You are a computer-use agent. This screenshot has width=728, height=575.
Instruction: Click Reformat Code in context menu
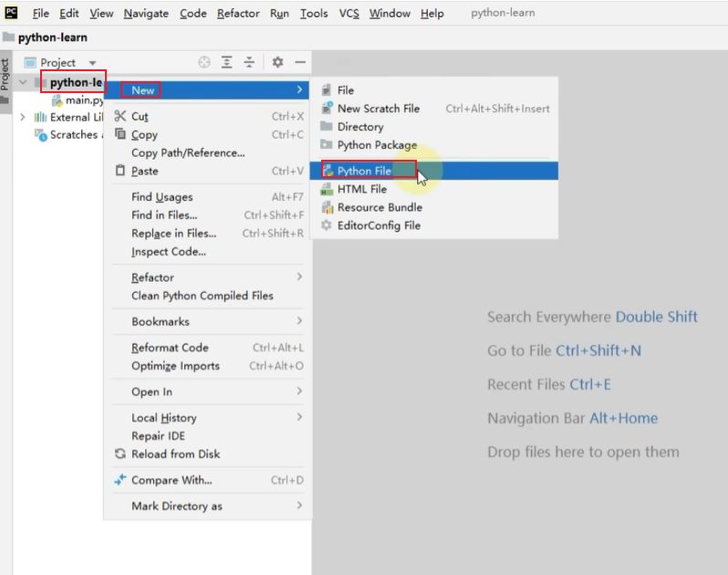(170, 348)
